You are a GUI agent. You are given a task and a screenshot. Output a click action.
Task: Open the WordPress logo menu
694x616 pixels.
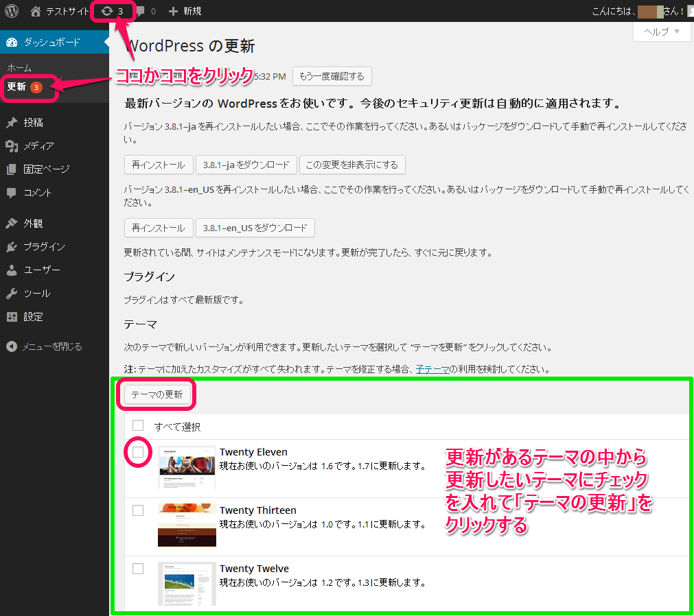click(x=12, y=11)
